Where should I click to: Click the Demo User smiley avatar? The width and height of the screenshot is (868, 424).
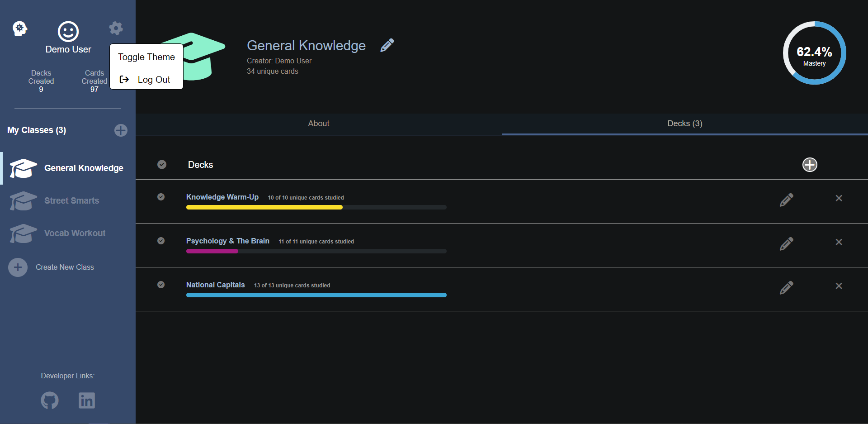pos(67,31)
